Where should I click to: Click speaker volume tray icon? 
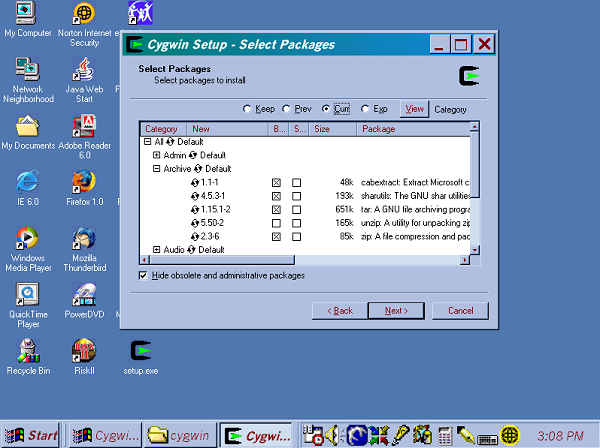332,435
